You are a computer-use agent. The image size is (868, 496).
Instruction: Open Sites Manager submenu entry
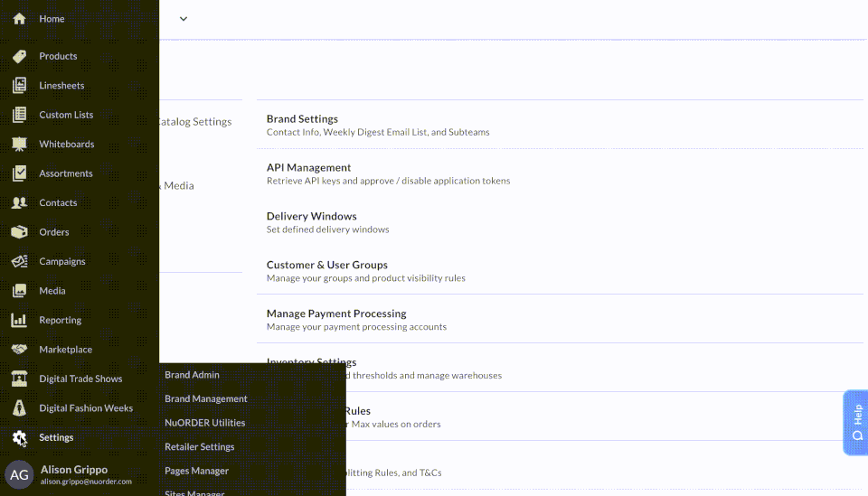194,492
